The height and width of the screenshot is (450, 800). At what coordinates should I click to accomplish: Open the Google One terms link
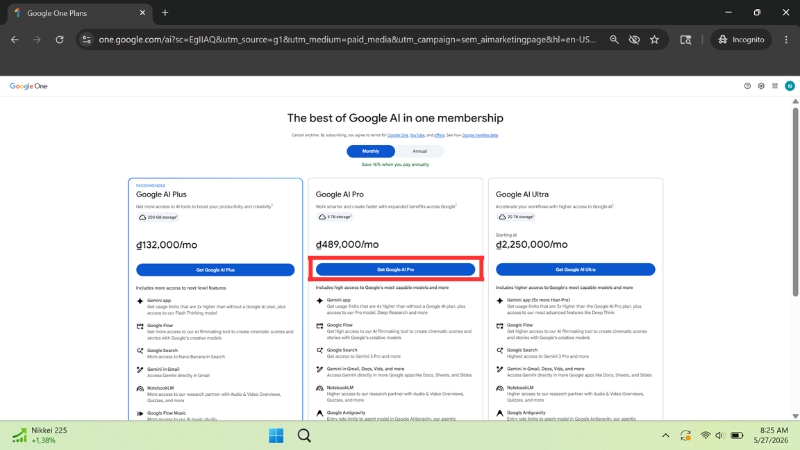point(397,135)
